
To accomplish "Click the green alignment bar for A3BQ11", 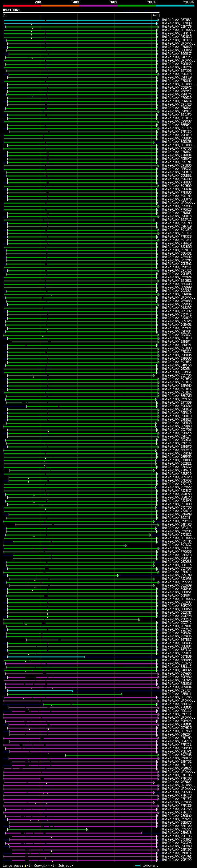I will click(x=65, y=694).
